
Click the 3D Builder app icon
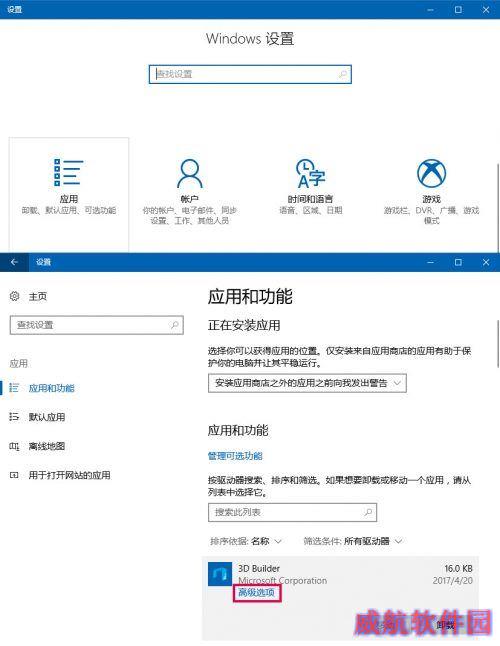220,574
